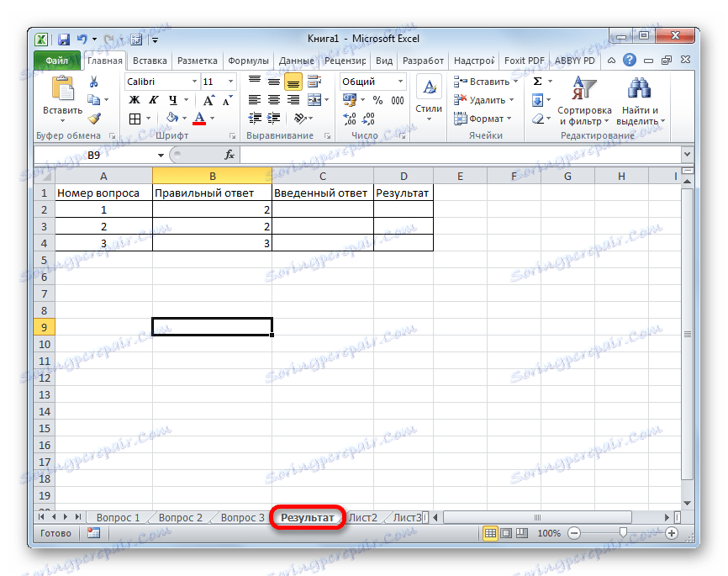The width and height of the screenshot is (728, 576).
Task: Save the workbook with the floppy disk icon
Action: tap(64, 40)
